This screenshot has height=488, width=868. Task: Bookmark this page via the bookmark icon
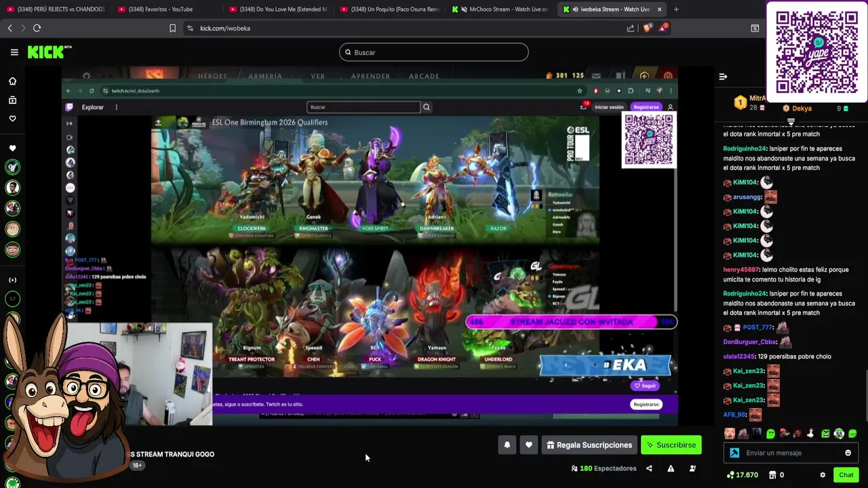pyautogui.click(x=172, y=28)
